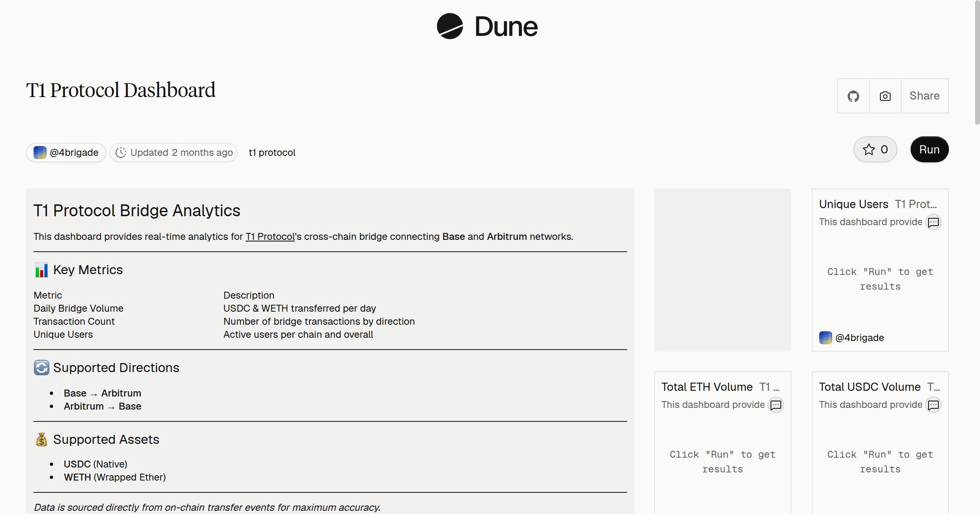
Task: Click the WETH (Wrapped Ether) list item
Action: click(x=115, y=477)
